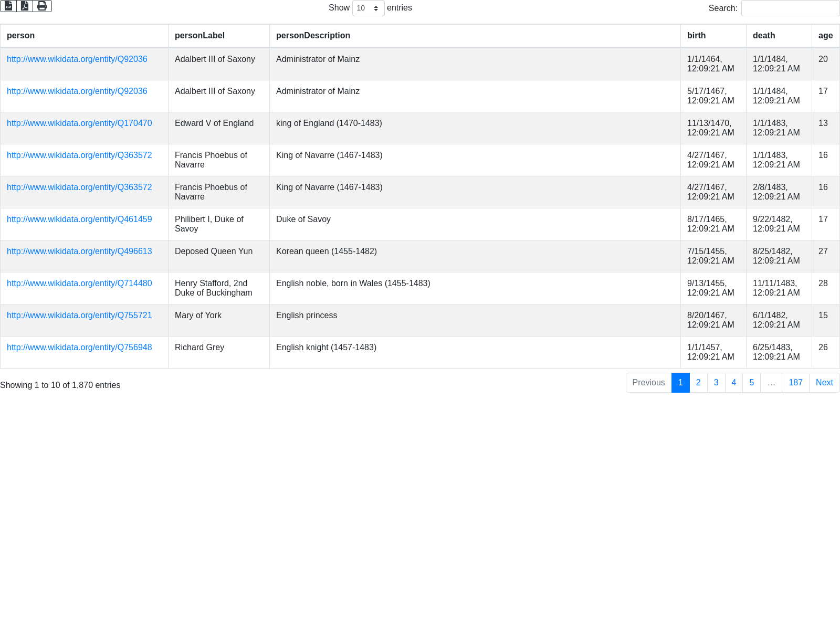Focus the Search input field

pos(790,8)
